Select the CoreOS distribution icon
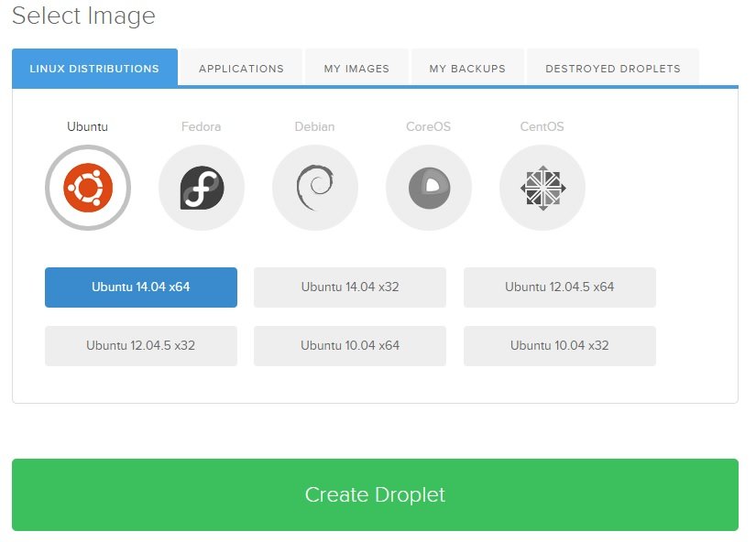 tap(429, 188)
